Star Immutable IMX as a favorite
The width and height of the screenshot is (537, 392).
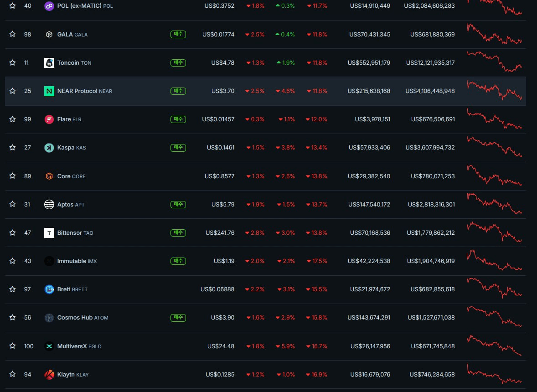click(13, 261)
